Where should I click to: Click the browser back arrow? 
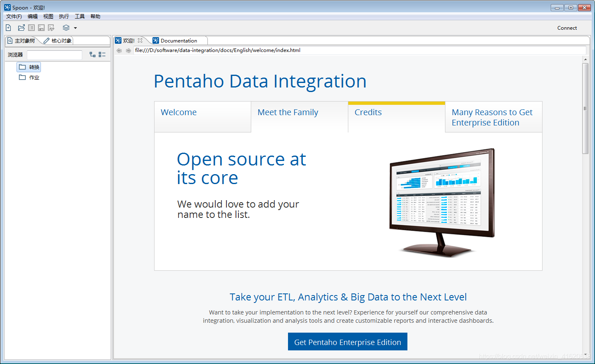pos(119,50)
